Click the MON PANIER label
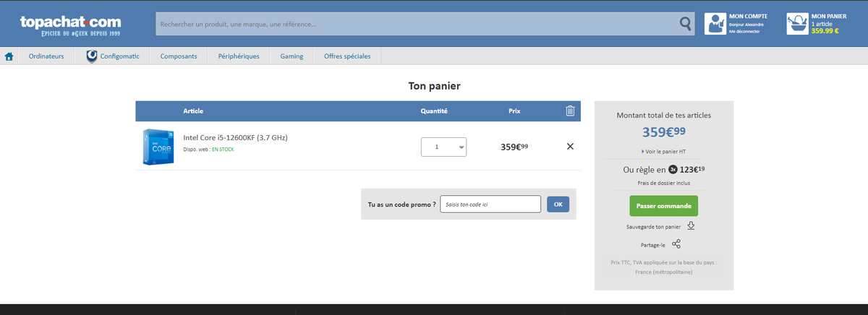 [x=829, y=16]
